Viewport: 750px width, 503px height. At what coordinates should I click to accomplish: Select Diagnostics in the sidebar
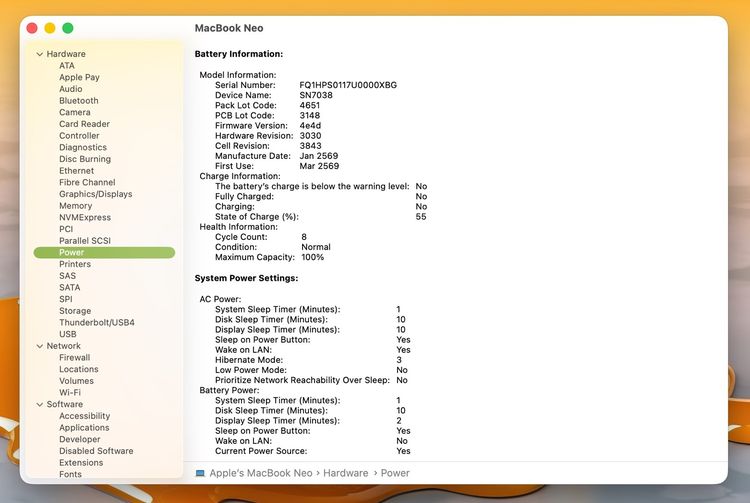pos(83,147)
